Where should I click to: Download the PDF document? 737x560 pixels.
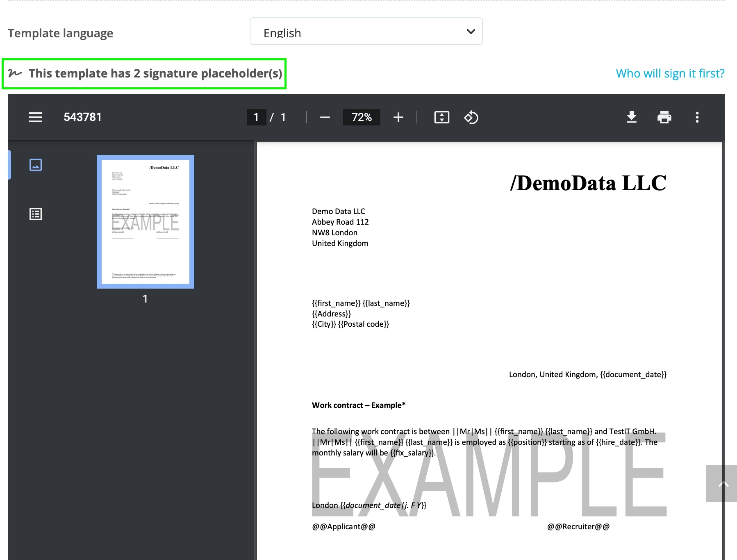(x=632, y=117)
